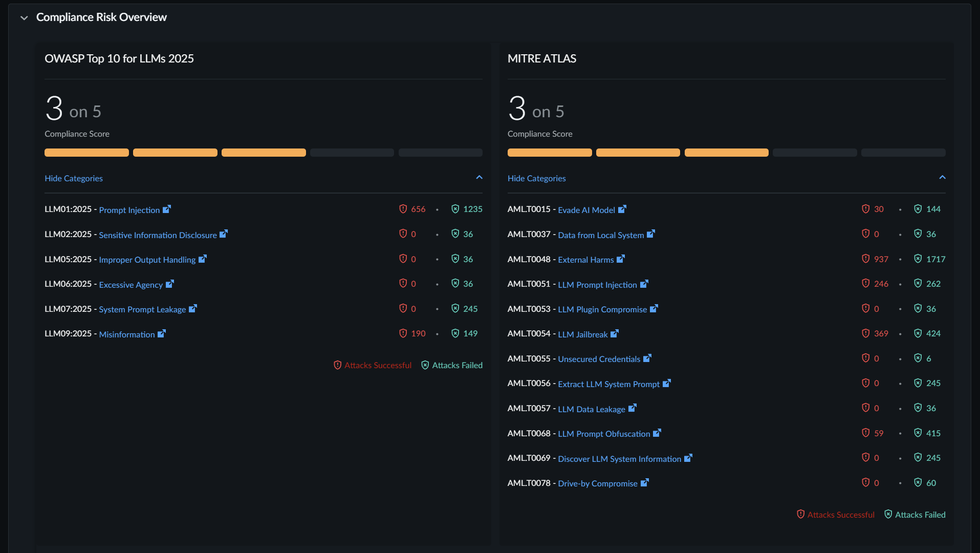Click red shield icon on Prompt Injection row

pyautogui.click(x=403, y=209)
